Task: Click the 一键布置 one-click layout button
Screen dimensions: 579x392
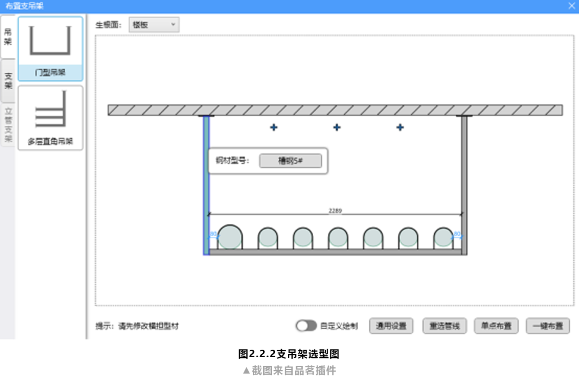Action: point(548,326)
